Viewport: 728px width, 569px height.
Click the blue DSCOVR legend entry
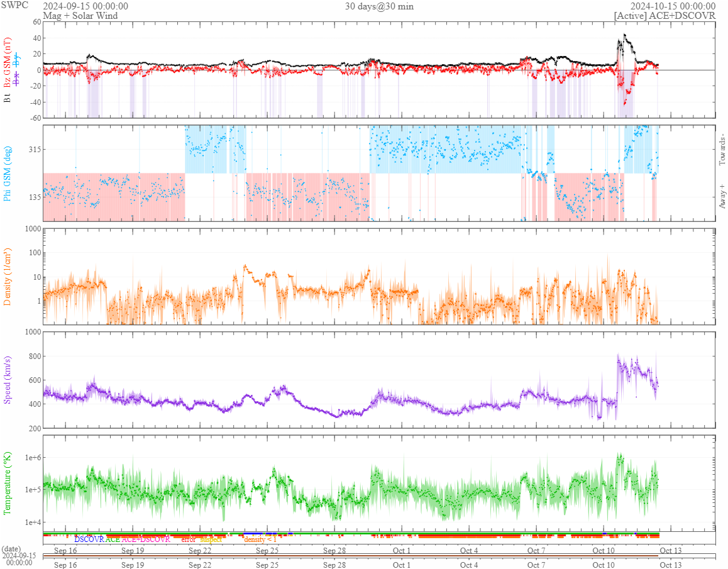(89, 539)
